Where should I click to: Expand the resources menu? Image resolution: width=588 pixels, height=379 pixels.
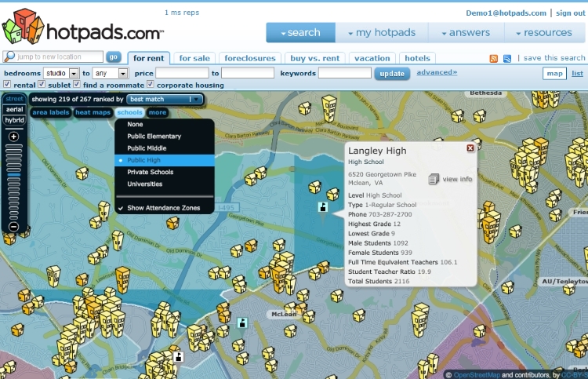(544, 33)
